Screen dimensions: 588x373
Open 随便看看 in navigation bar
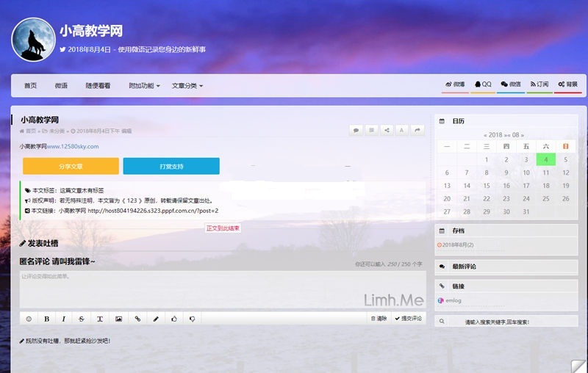(x=98, y=86)
